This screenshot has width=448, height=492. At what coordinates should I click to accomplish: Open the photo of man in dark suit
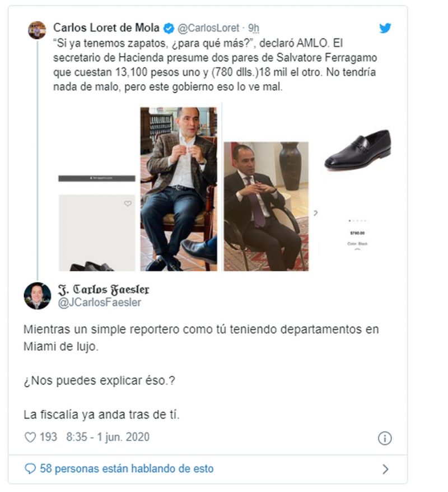coord(266,206)
